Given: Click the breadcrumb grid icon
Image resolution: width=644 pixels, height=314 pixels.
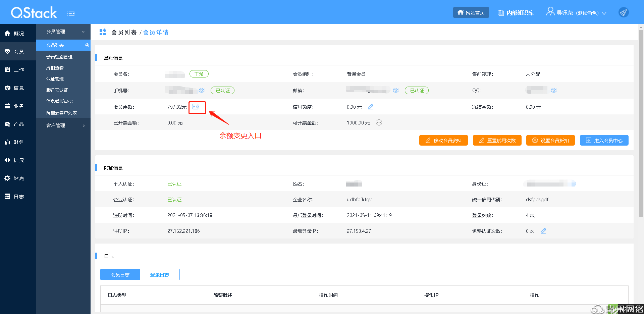Looking at the screenshot, I should tap(103, 32).
